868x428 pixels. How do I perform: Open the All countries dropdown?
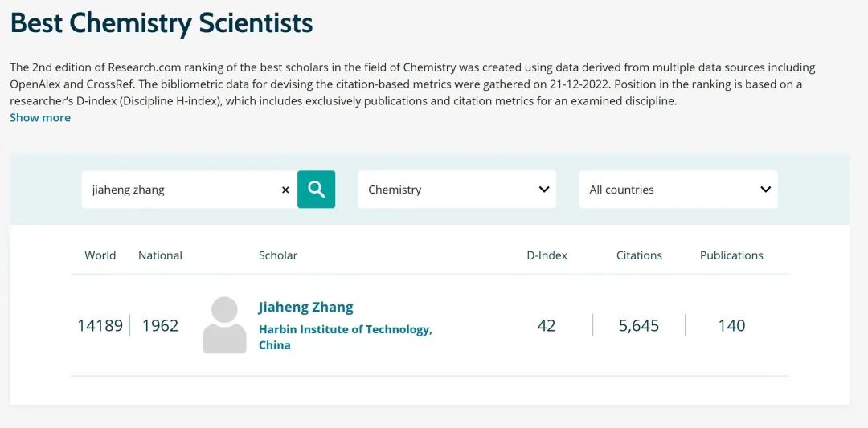point(678,190)
